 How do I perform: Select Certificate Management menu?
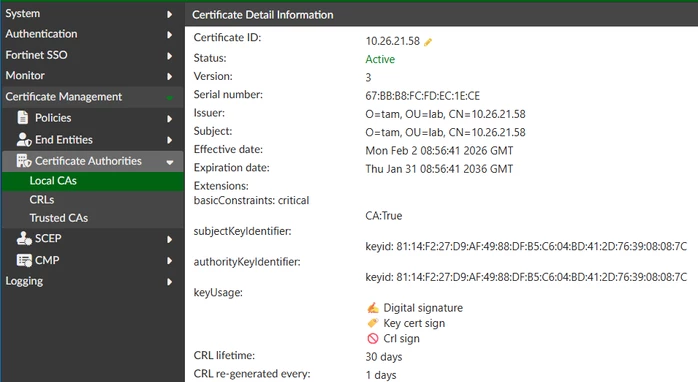coord(92,97)
